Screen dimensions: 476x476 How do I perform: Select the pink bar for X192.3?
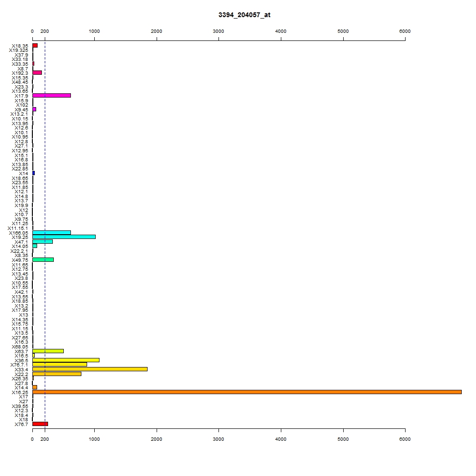[37, 72]
